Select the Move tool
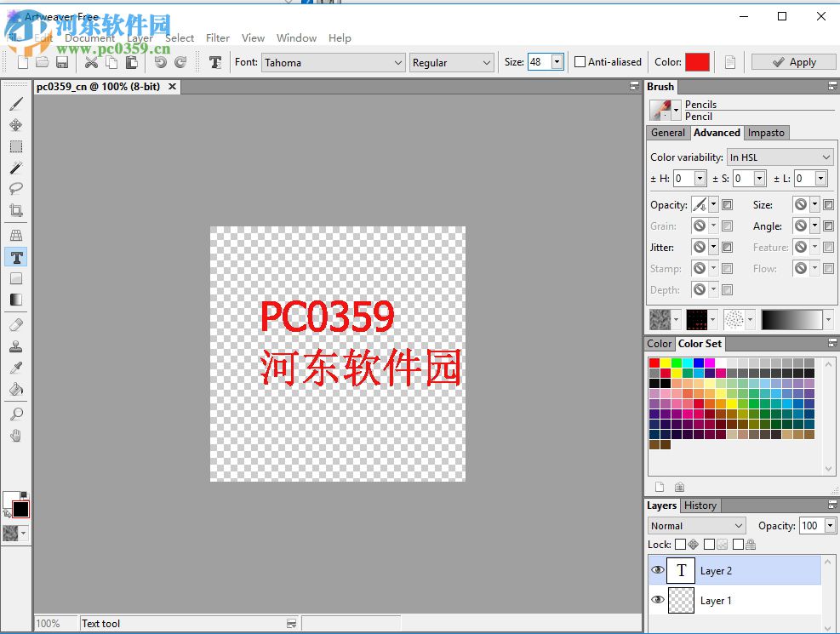 point(16,125)
